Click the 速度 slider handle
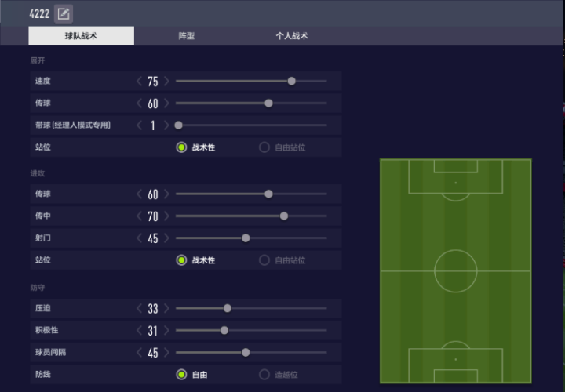The height and width of the screenshot is (392, 565). pyautogui.click(x=292, y=81)
